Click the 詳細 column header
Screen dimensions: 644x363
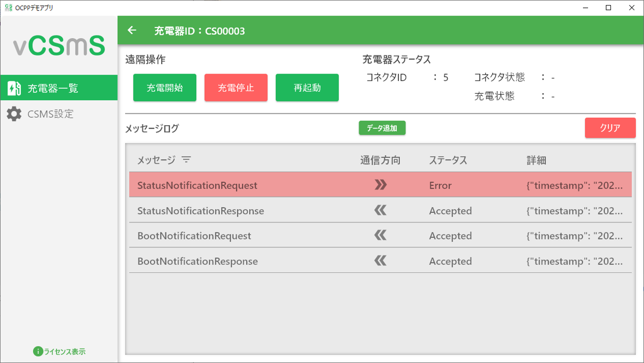pyautogui.click(x=536, y=160)
